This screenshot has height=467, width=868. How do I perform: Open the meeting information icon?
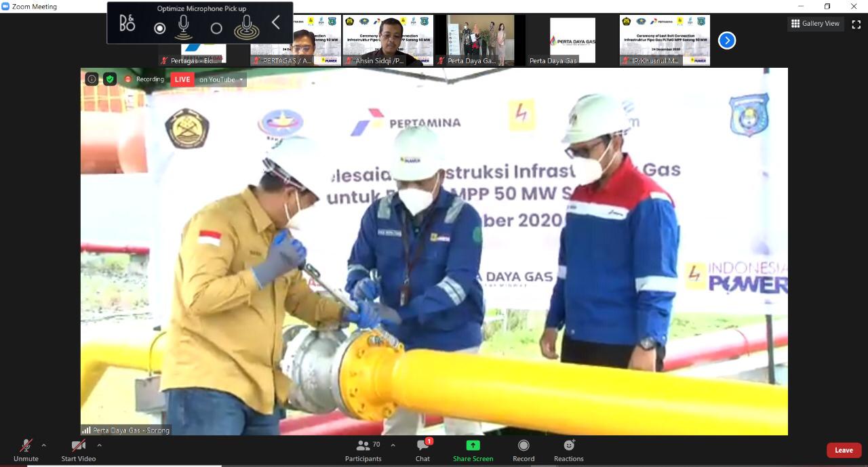click(x=92, y=79)
